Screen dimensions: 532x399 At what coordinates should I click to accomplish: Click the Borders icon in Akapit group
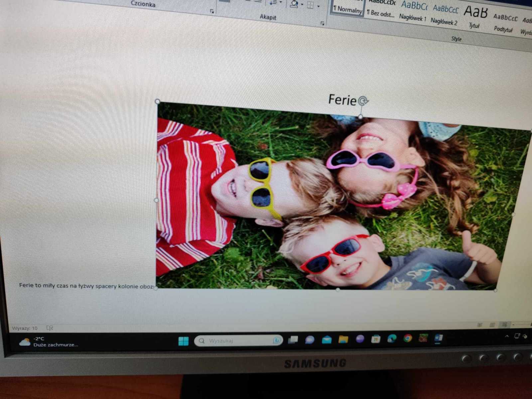tap(310, 5)
